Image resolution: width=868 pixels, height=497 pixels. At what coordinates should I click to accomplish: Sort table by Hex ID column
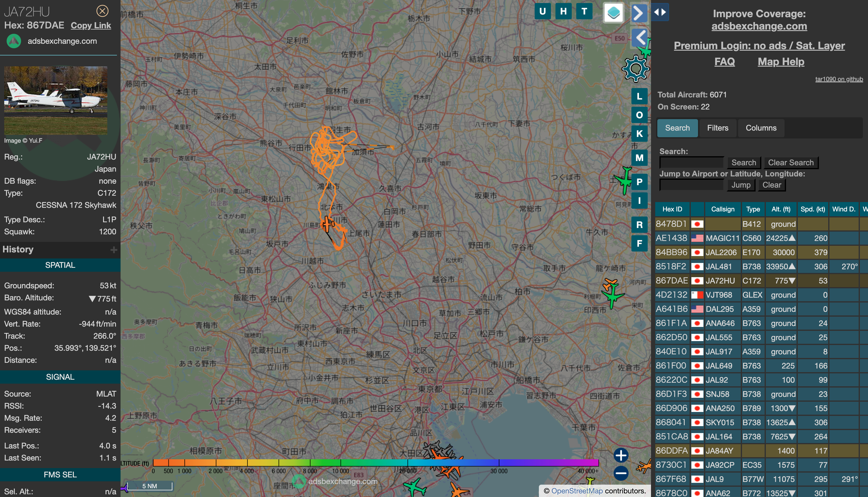672,209
